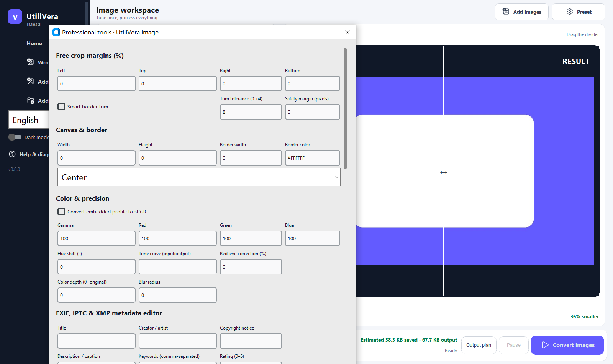
Task: Click the Border color #FFFFFF field
Action: pos(313,158)
